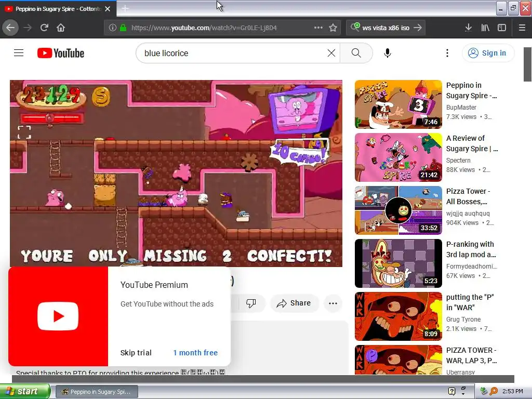Screen dimensions: 532x399
Task: View connection security via green padlock
Action: 123,28
